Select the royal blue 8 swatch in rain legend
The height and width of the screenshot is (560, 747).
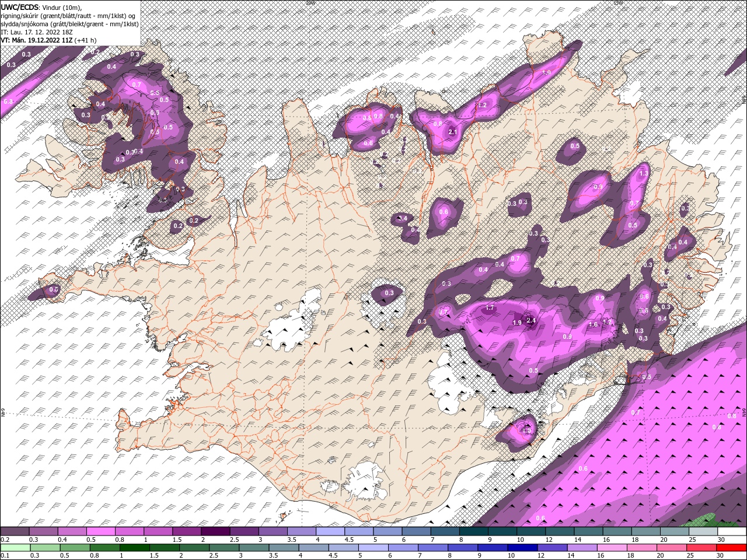(x=462, y=548)
